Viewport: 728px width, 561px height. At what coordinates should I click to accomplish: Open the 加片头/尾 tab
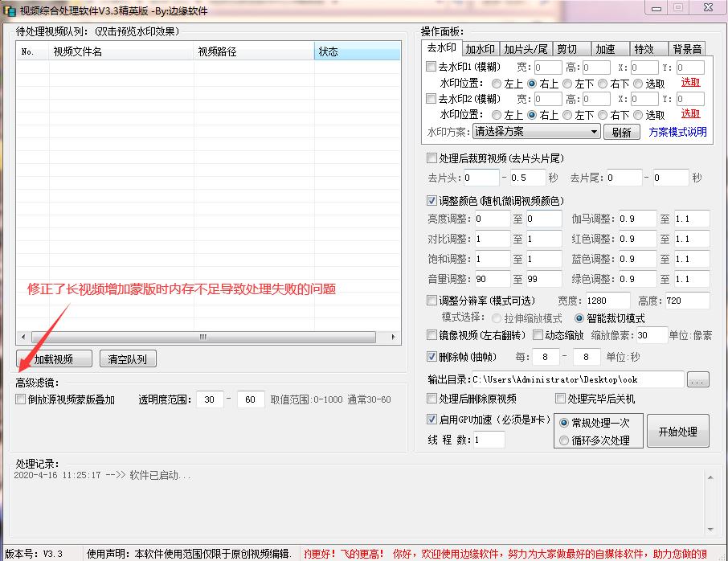click(x=526, y=48)
